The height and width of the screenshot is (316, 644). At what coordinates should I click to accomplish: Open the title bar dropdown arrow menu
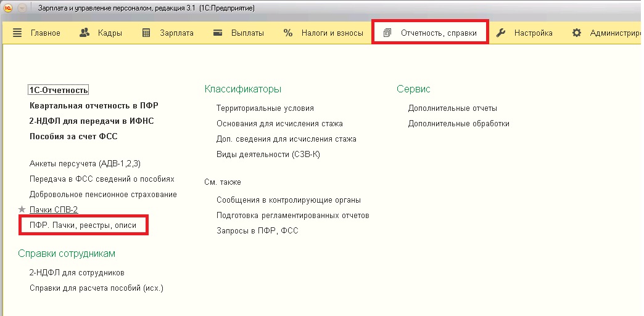[22, 9]
